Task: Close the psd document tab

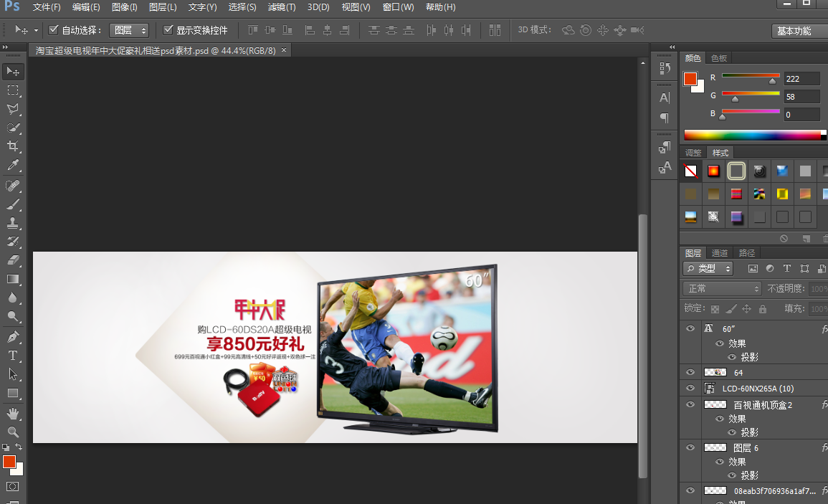Action: pyautogui.click(x=284, y=49)
